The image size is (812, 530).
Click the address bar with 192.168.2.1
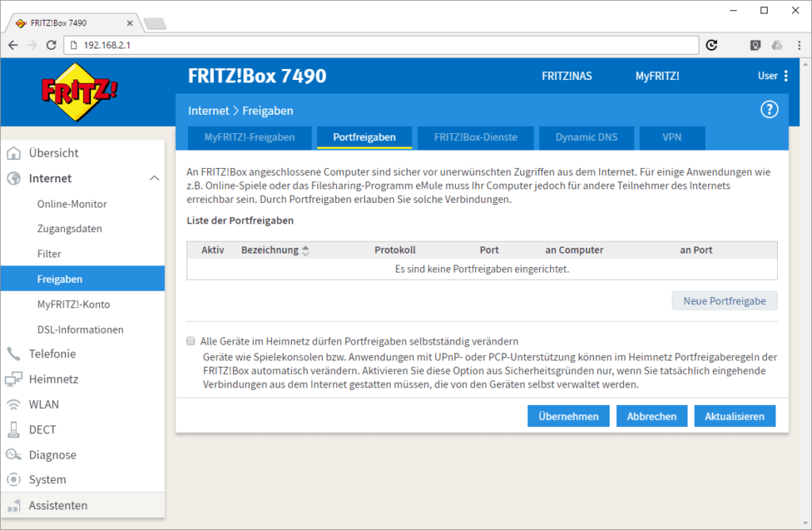click(x=381, y=45)
